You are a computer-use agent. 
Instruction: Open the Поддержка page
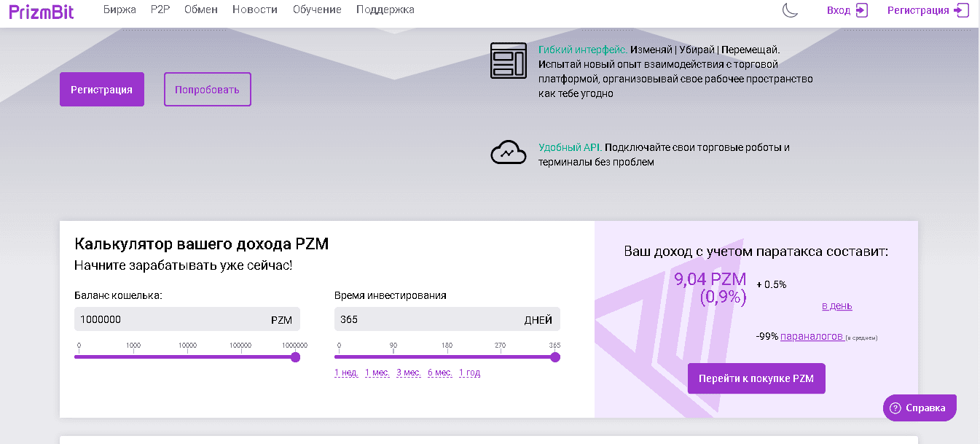coord(385,10)
